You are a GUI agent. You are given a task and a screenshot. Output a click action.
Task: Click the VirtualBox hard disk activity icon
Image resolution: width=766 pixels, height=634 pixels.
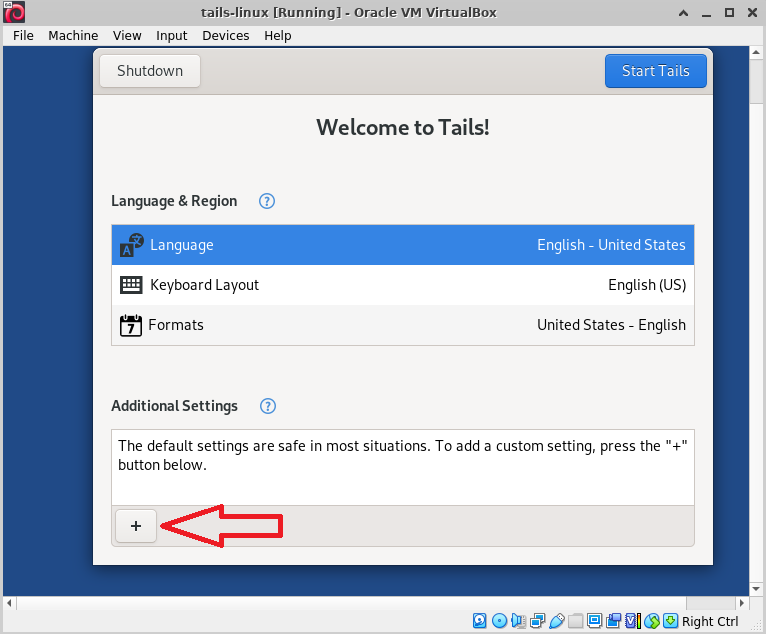tap(480, 621)
